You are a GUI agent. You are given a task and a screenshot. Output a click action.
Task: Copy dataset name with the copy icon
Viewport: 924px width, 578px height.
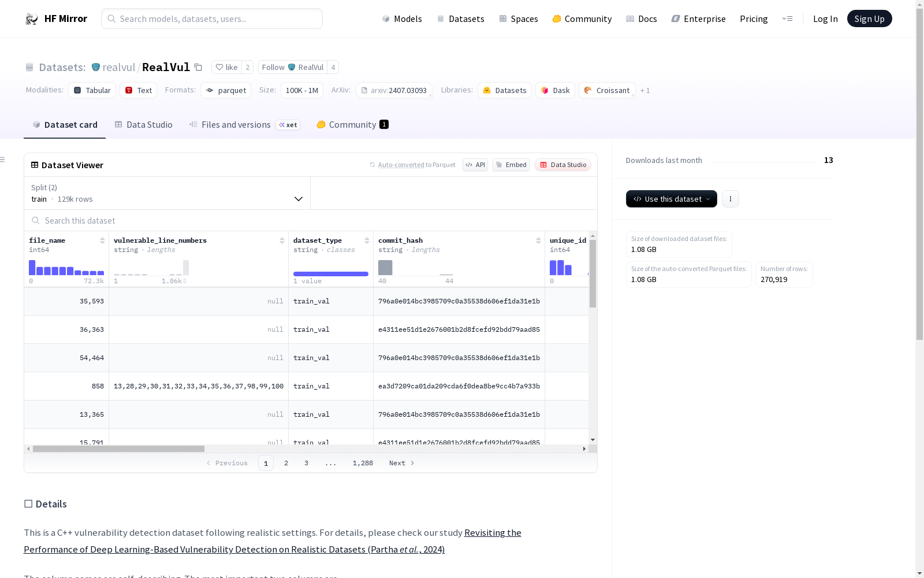tap(198, 67)
